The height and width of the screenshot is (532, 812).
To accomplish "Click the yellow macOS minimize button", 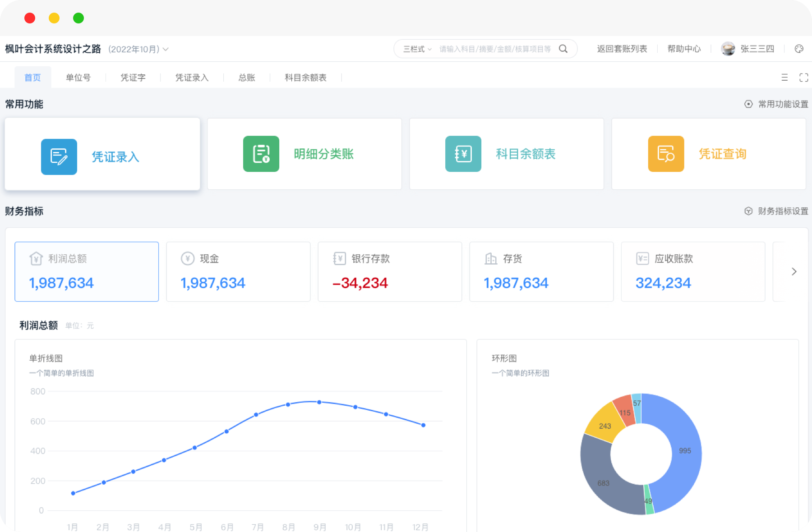I will click(x=54, y=18).
